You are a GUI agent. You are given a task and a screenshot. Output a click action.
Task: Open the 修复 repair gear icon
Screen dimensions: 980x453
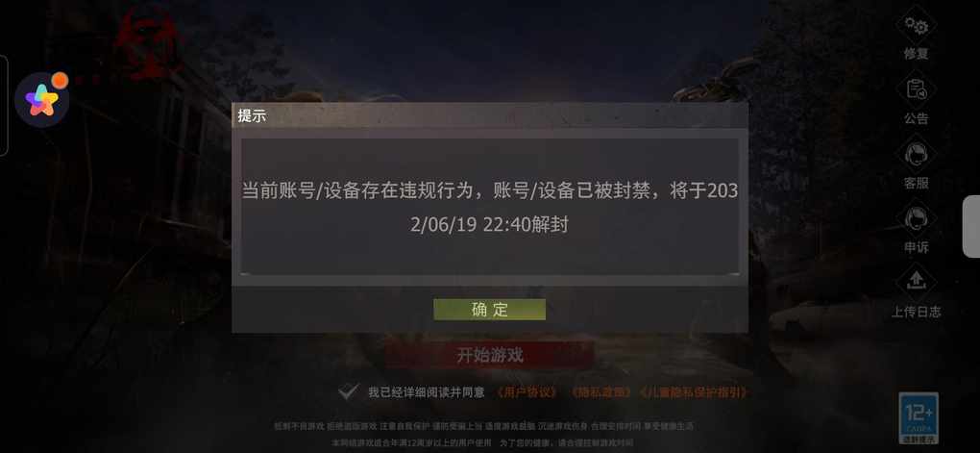click(917, 26)
